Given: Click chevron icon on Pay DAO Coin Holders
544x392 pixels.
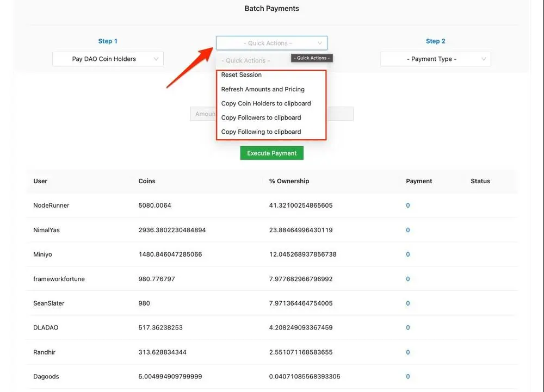Looking at the screenshot, I should (x=156, y=59).
